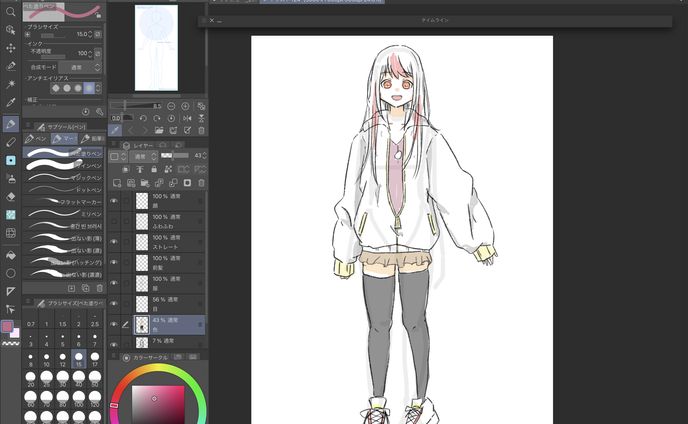
Task: Switch to the マーカー sub tool tab
Action: 64,139
